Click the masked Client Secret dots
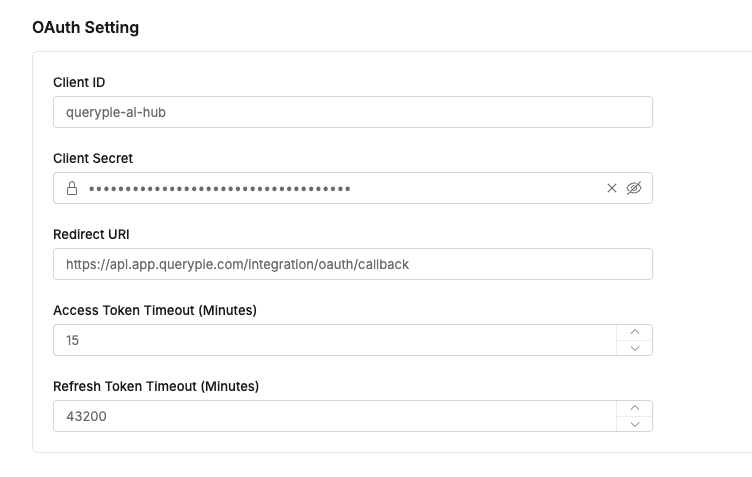This screenshot has width=752, height=477. click(x=219, y=188)
